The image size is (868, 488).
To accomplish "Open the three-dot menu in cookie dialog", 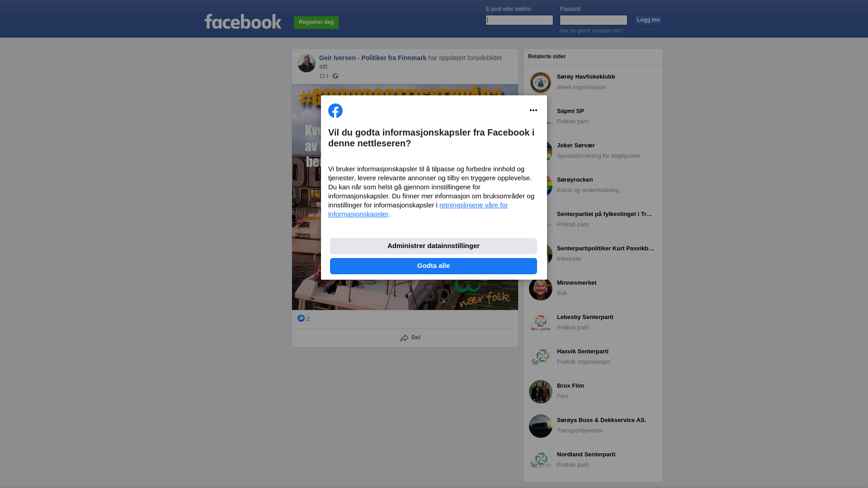I will click(x=533, y=110).
